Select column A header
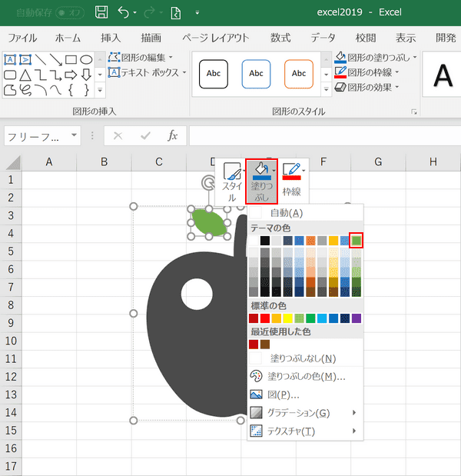The height and width of the screenshot is (476, 461). click(49, 161)
